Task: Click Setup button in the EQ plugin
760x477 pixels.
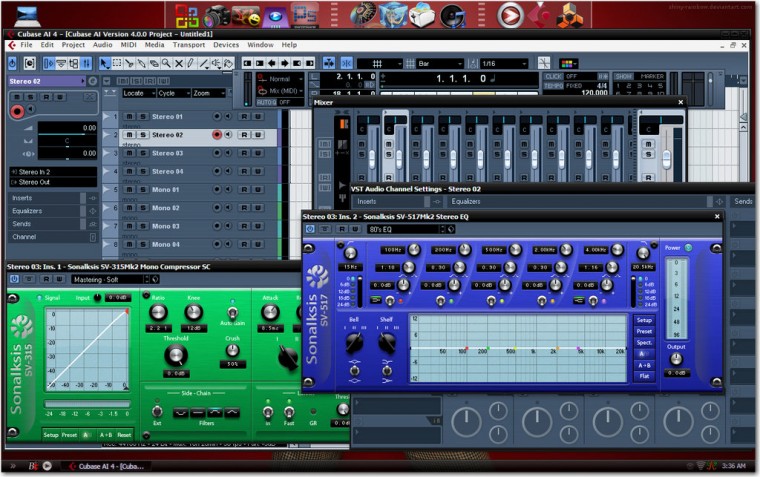Action: [644, 320]
